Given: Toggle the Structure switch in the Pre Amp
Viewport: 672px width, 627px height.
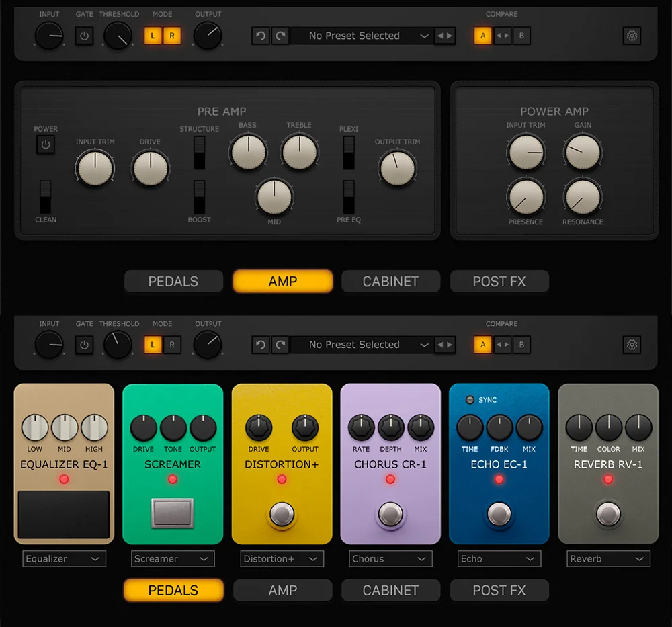Looking at the screenshot, I should [200, 153].
